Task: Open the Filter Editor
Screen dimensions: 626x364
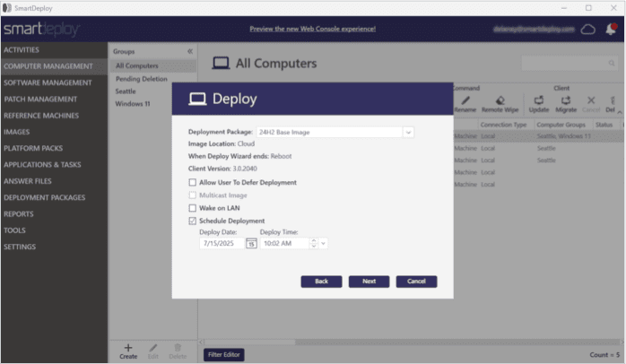Action: (x=223, y=354)
